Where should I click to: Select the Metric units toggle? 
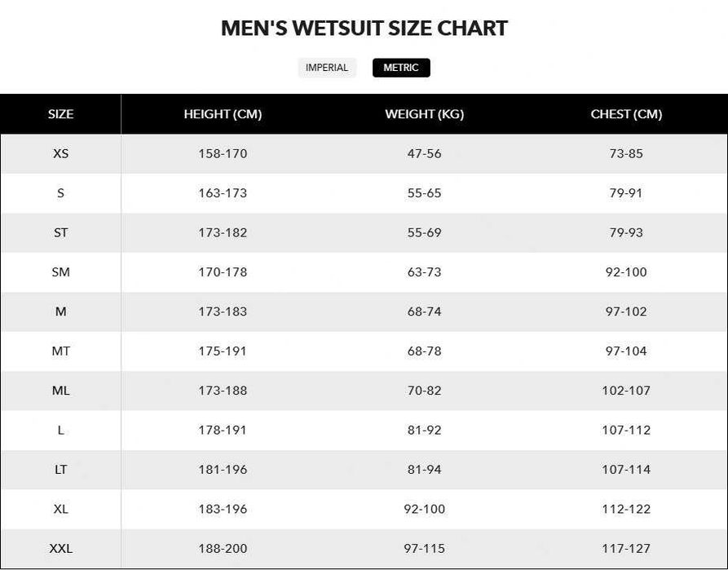[401, 68]
